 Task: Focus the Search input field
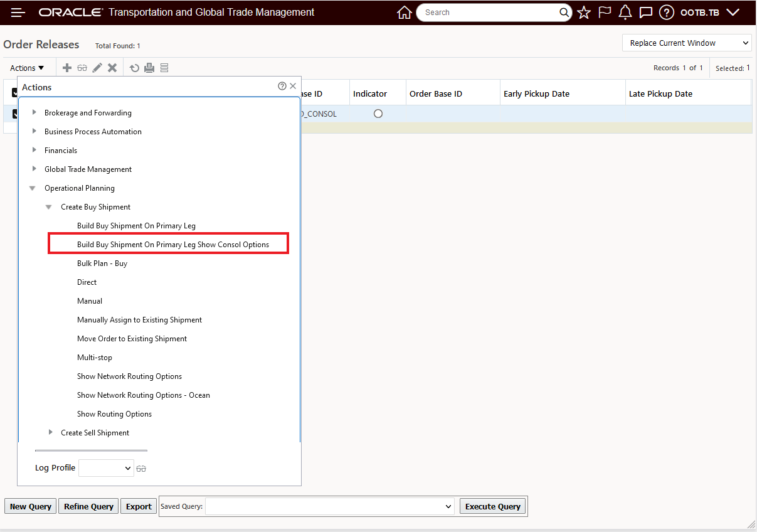pyautogui.click(x=489, y=12)
